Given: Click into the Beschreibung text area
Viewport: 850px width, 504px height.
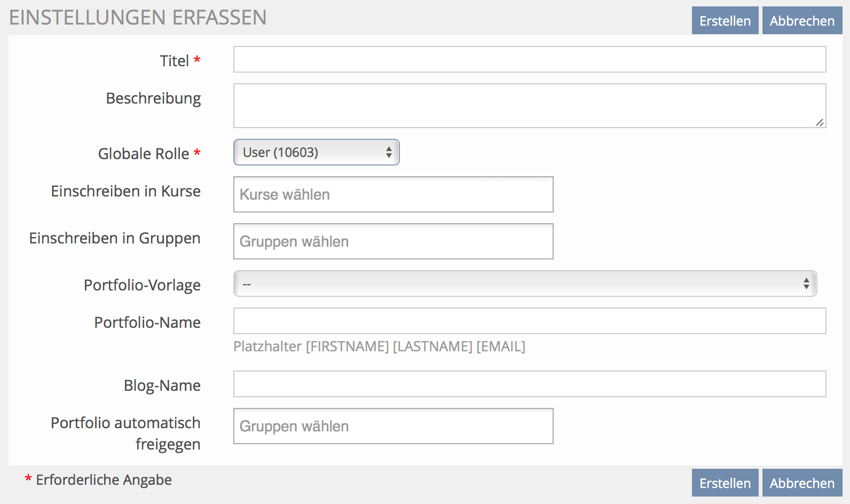Looking at the screenshot, I should [x=529, y=105].
